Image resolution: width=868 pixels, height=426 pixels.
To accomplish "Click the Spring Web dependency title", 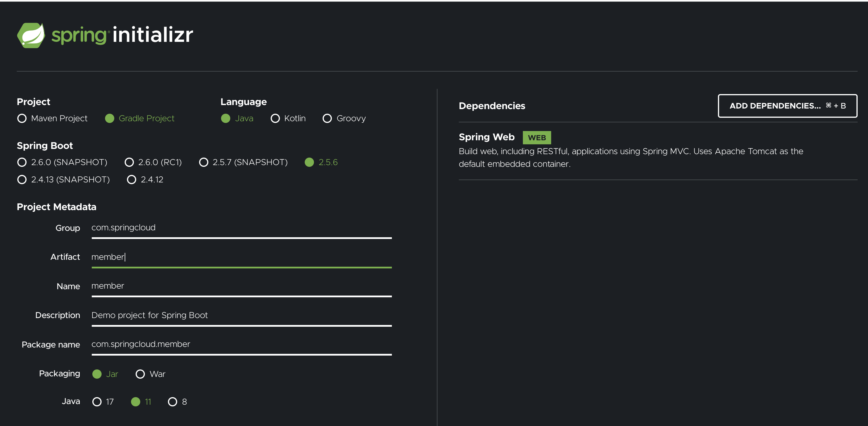I will 487,137.
